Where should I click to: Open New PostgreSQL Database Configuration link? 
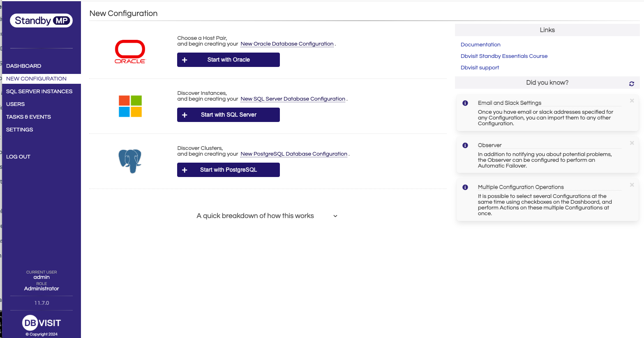click(x=294, y=154)
